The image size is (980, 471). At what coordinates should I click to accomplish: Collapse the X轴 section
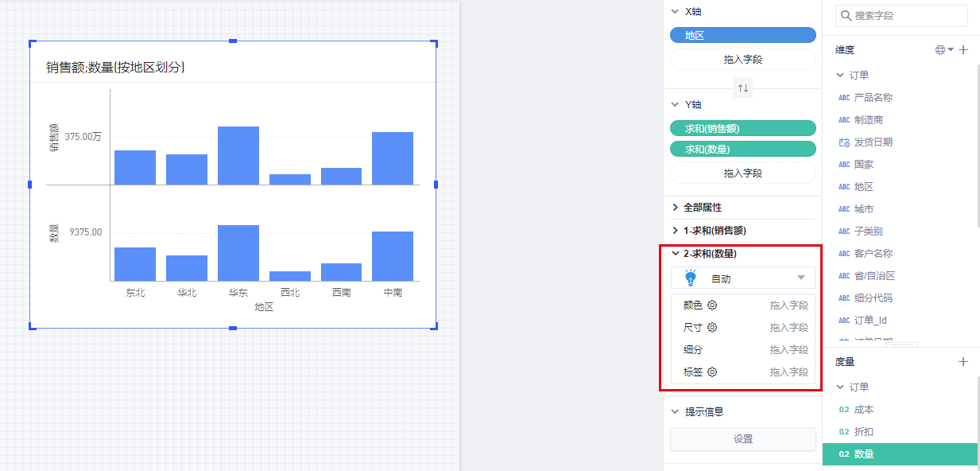(676, 12)
